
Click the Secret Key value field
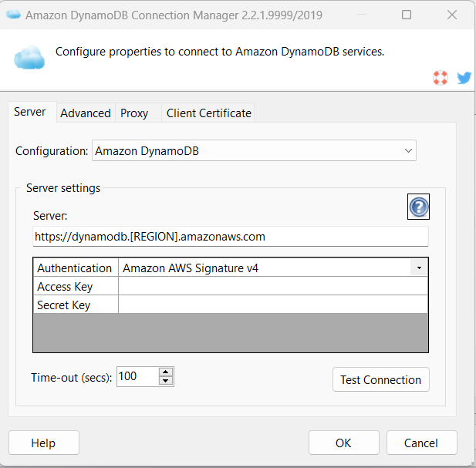[x=273, y=305]
